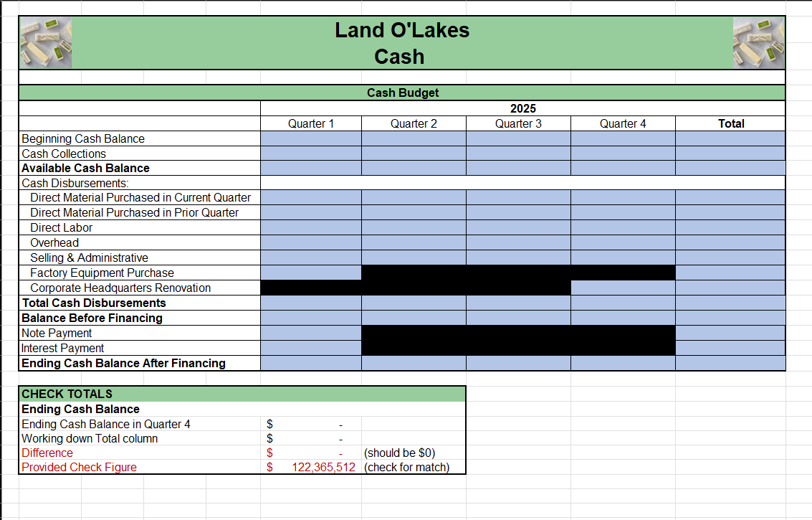
Task: Select Direct Labor Quarter 4 input cell
Action: tap(623, 227)
